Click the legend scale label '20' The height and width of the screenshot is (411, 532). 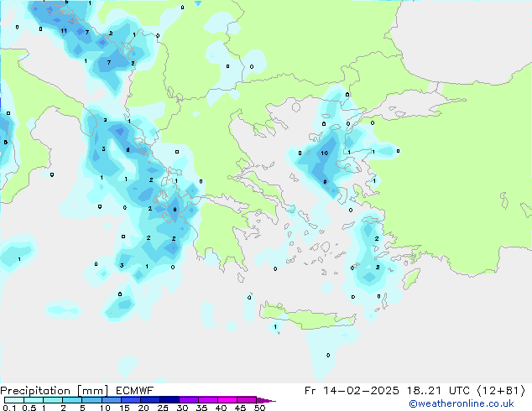(x=143, y=408)
